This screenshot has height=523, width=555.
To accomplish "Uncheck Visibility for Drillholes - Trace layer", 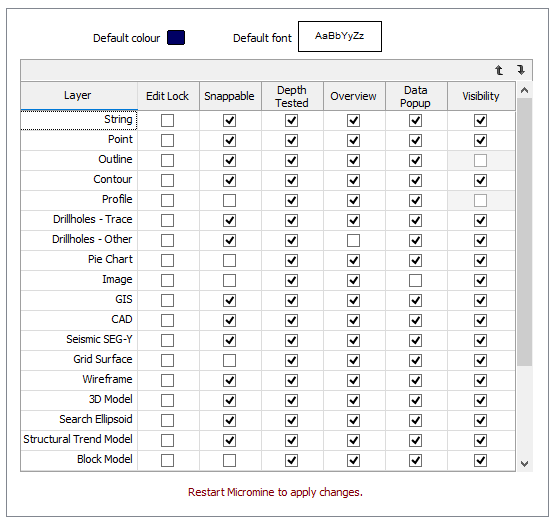I will click(480, 220).
